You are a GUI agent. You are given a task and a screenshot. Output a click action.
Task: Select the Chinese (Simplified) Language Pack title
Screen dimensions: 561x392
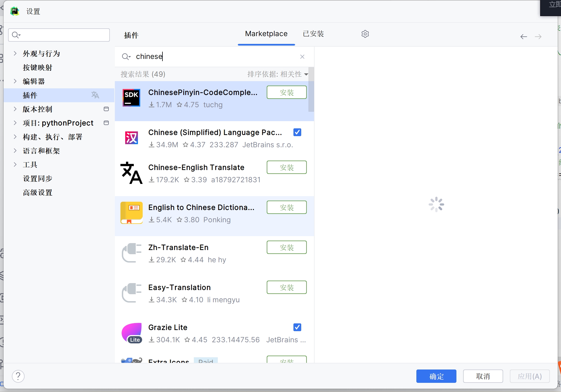pyautogui.click(x=215, y=133)
